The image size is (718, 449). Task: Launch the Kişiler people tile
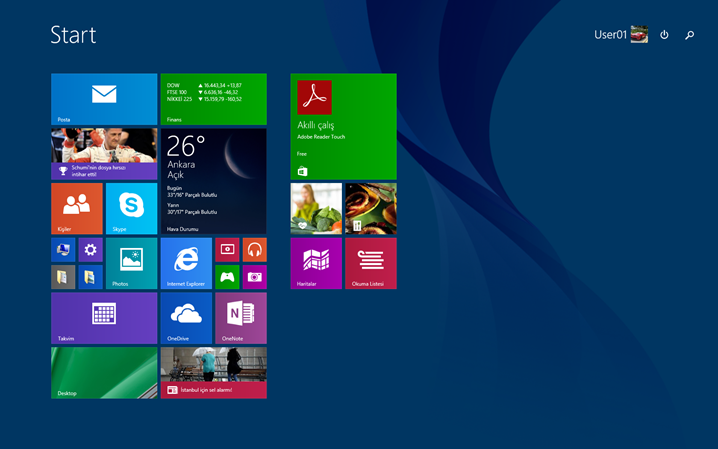pos(77,209)
